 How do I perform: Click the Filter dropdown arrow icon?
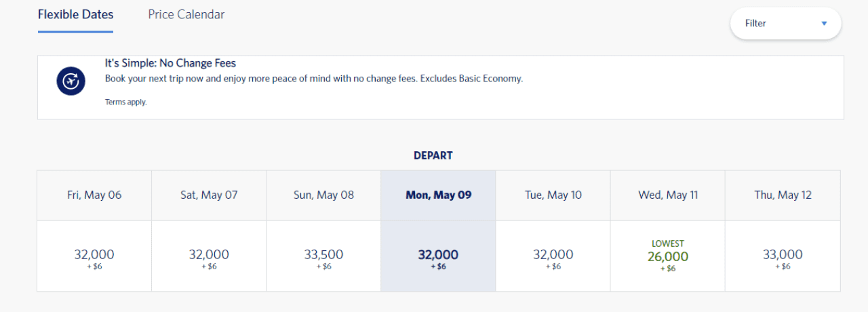tap(824, 23)
